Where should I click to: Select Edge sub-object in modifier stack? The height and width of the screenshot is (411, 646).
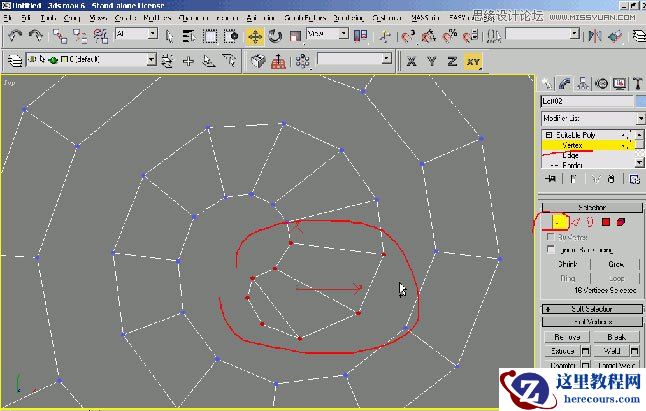pos(570,155)
